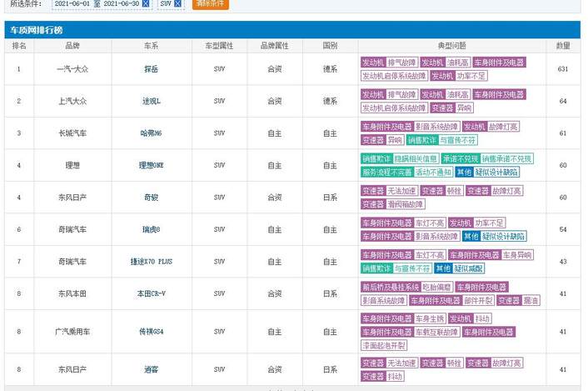
Task: Open the 逍客 car series link
Action: pos(151,369)
